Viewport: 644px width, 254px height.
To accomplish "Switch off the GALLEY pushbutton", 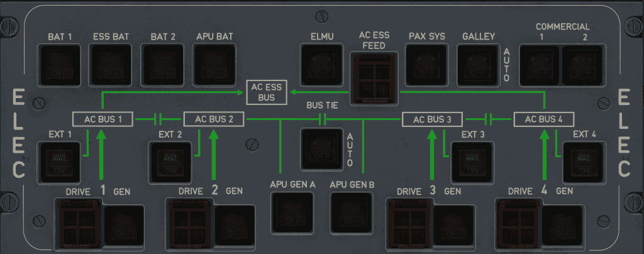I will point(477,65).
